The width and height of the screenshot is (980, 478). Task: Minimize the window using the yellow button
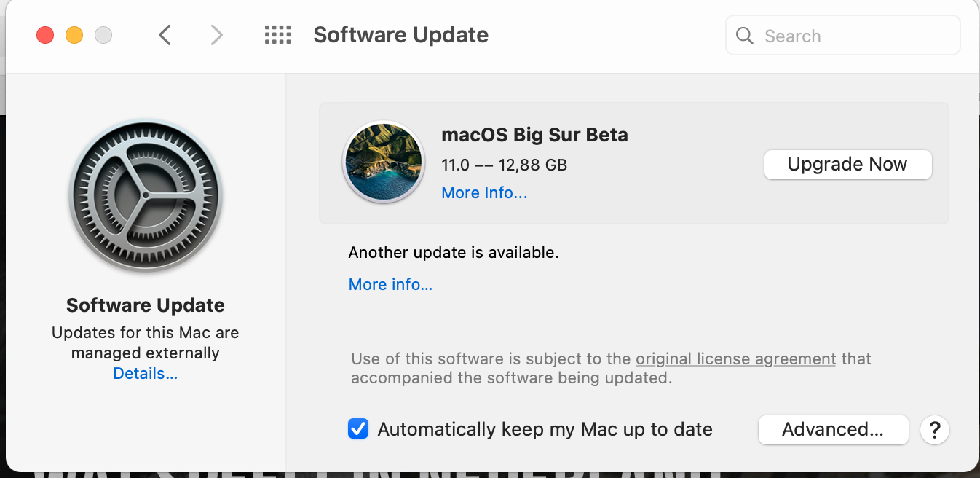74,35
